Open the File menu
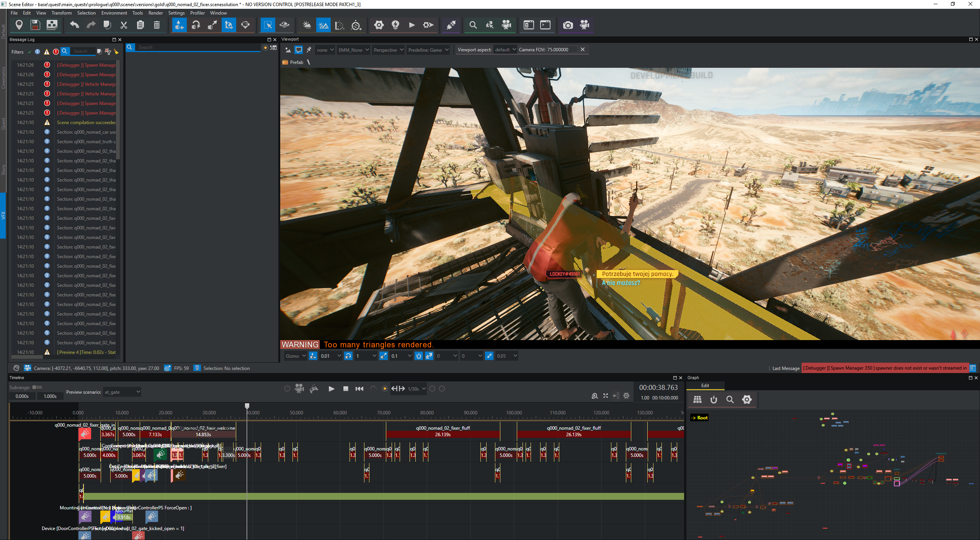 click(14, 13)
